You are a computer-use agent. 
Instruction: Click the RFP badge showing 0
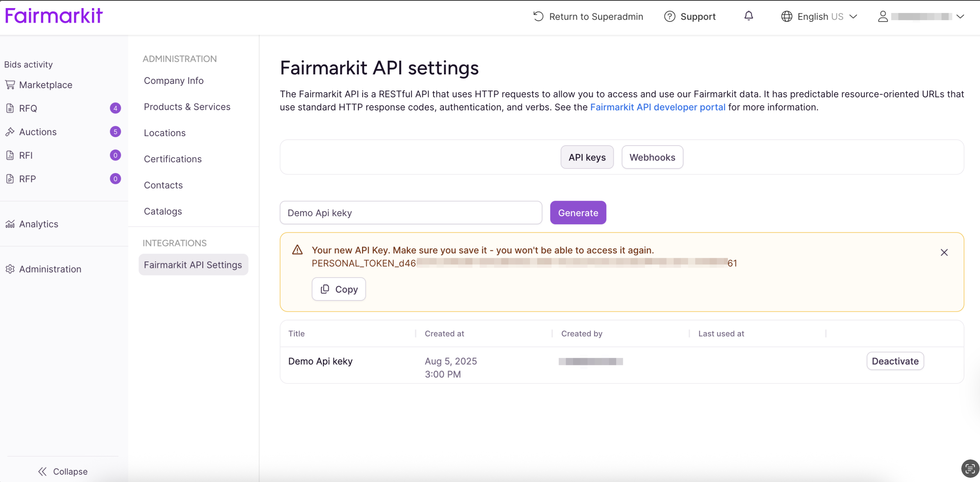pyautogui.click(x=115, y=179)
